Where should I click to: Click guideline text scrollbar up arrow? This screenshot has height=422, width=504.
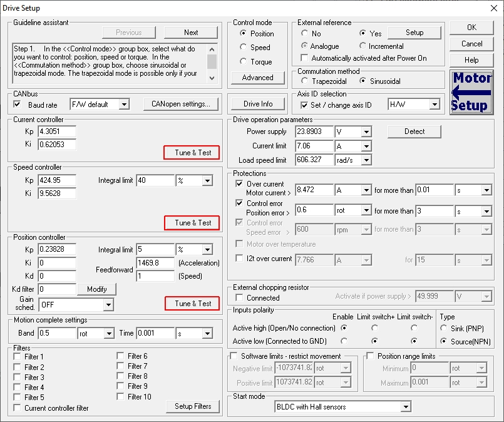(212, 49)
